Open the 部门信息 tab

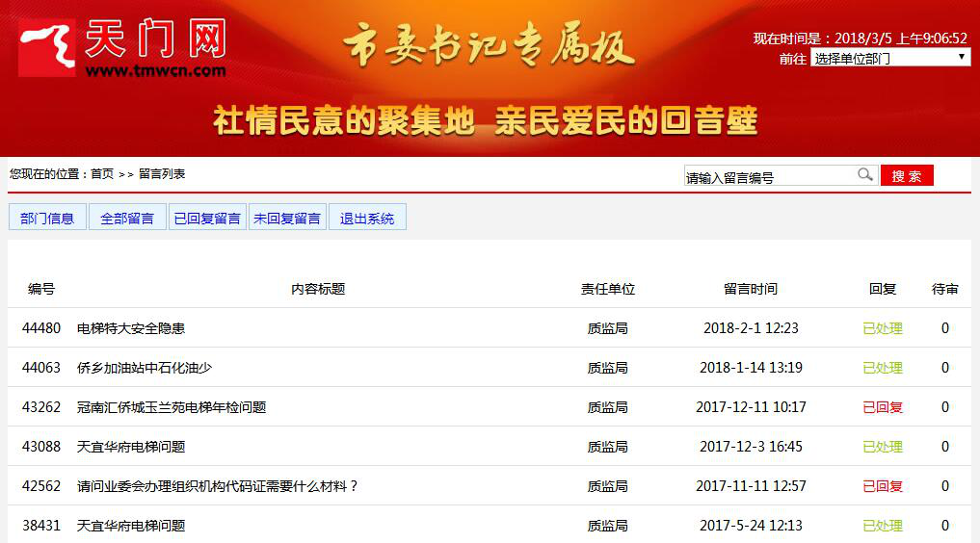click(47, 218)
